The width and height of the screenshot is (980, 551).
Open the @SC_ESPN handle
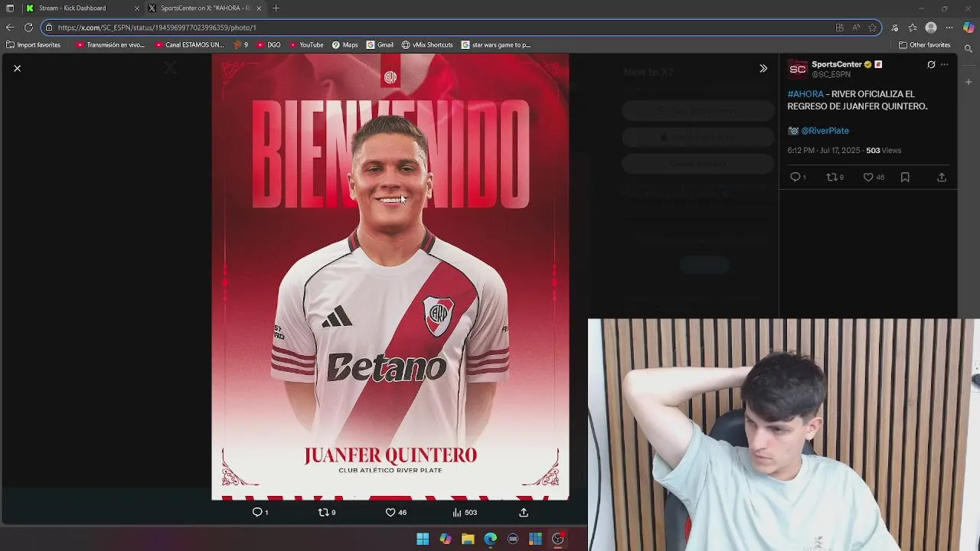point(831,74)
